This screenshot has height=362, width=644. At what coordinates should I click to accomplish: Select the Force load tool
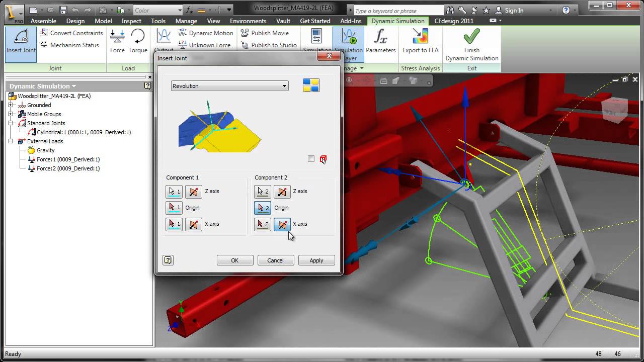click(x=117, y=41)
